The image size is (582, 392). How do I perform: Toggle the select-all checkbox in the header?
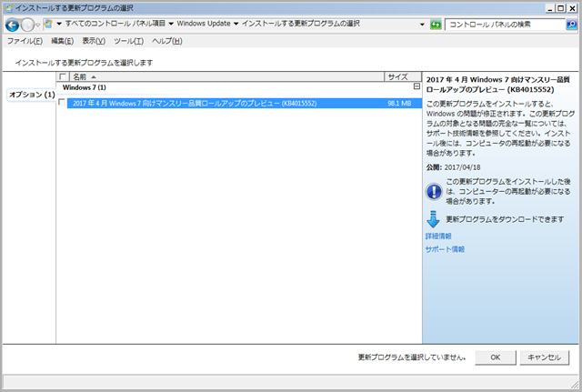63,76
